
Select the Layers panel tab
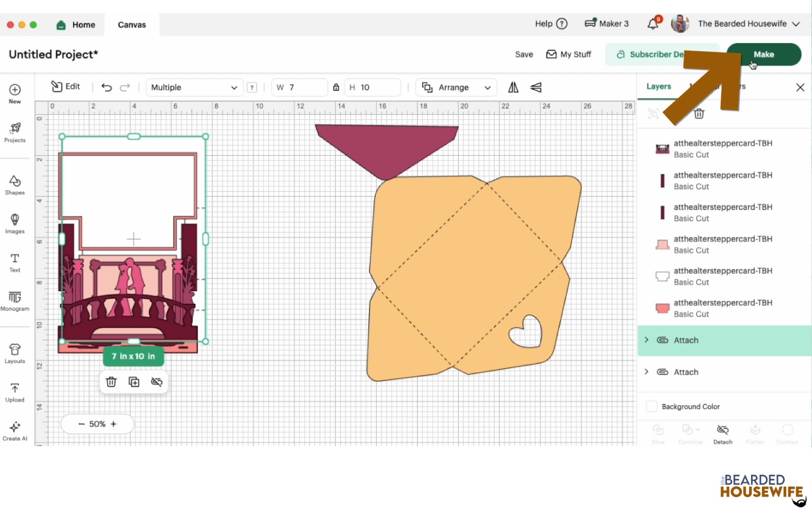[659, 86]
